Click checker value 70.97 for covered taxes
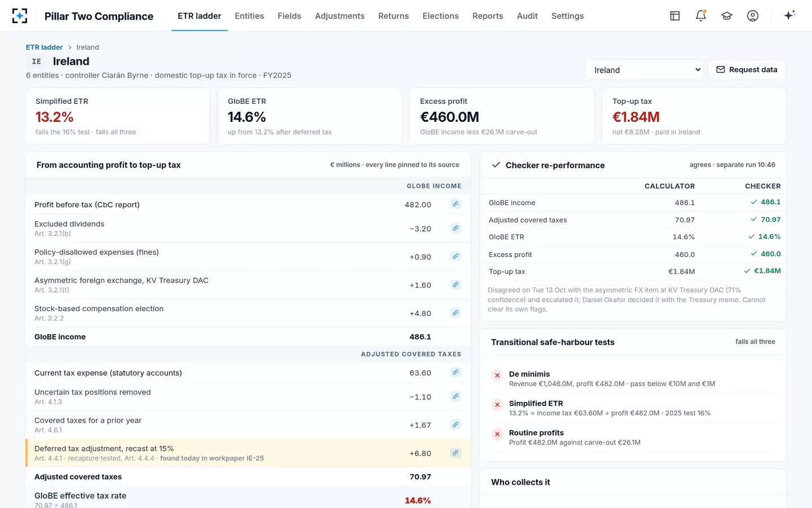 coord(770,220)
